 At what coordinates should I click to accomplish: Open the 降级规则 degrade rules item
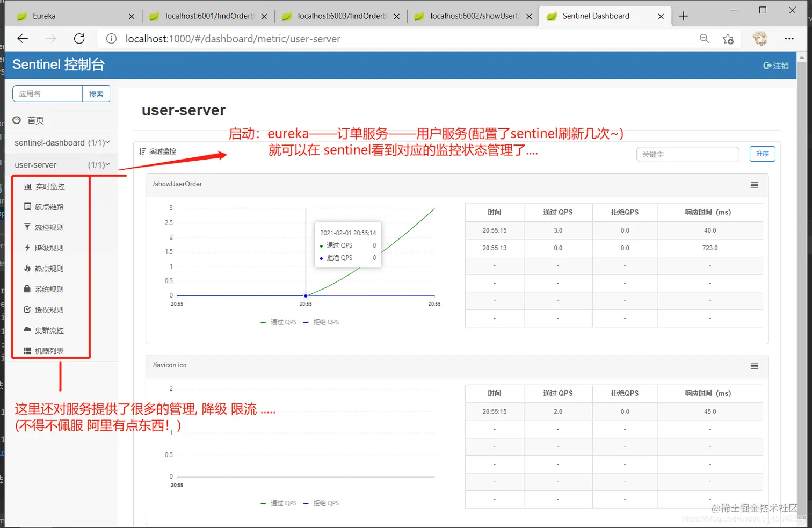tap(44, 248)
